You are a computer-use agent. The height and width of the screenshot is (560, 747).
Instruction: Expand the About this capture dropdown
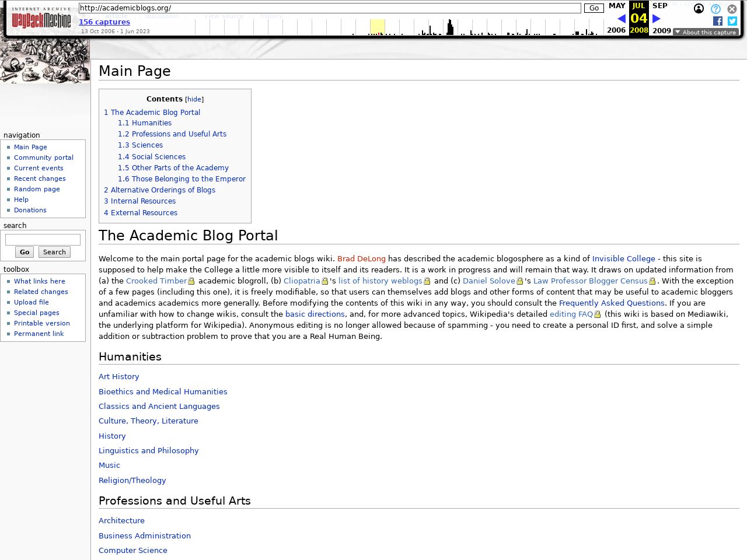pos(706,32)
